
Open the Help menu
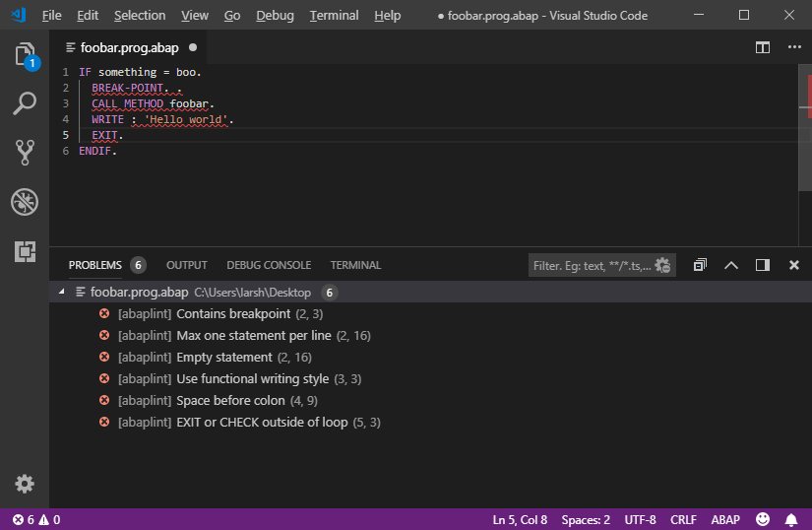388,16
